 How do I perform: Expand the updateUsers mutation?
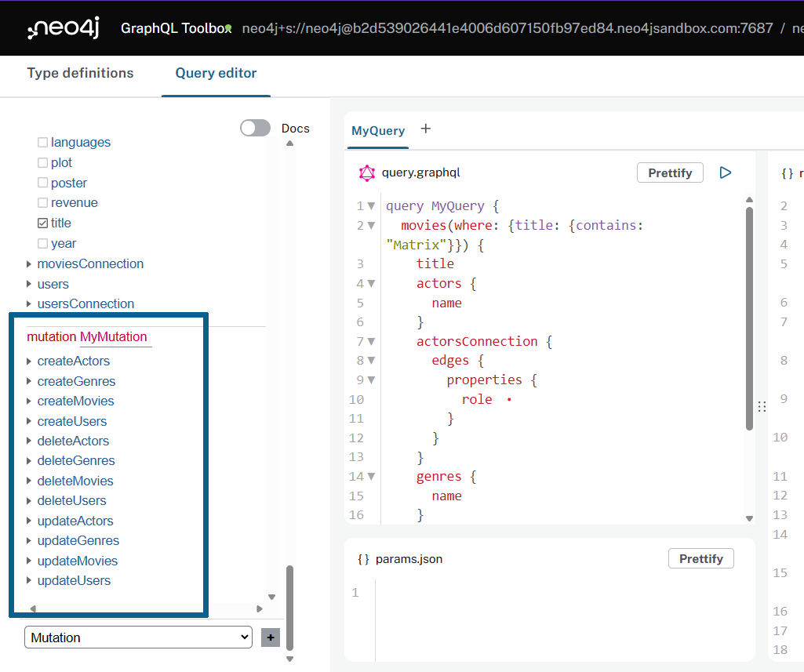tap(29, 581)
